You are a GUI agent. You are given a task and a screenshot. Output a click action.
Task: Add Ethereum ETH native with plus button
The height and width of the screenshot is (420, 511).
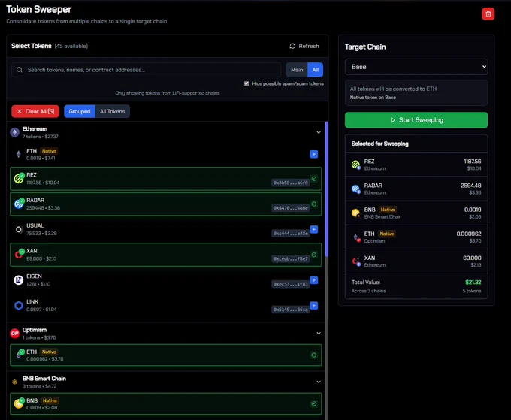pyautogui.click(x=314, y=154)
